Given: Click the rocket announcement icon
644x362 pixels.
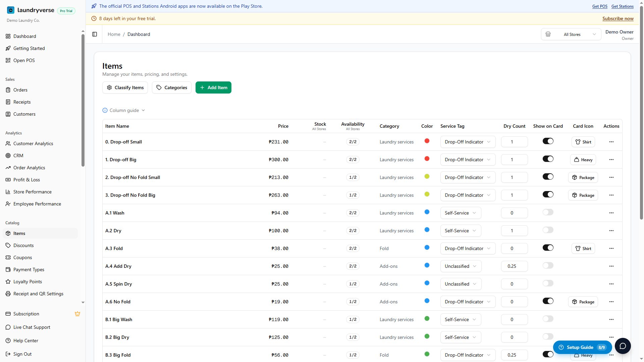Looking at the screenshot, I should [94, 6].
